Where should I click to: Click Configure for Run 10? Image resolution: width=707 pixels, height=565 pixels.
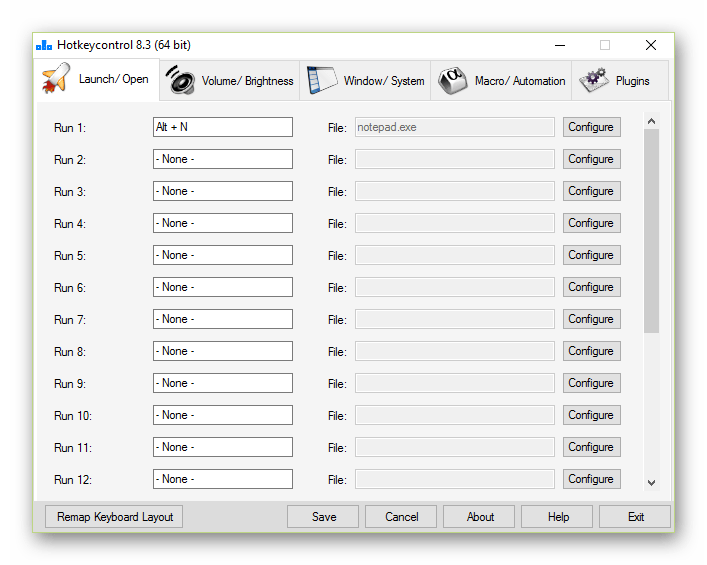(592, 415)
